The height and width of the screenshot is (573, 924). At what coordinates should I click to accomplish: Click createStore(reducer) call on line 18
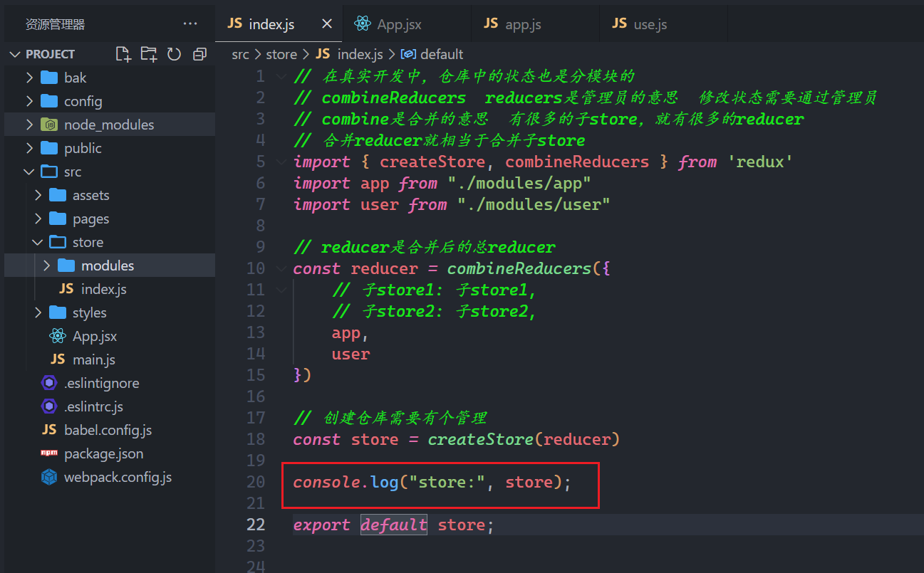click(524, 439)
